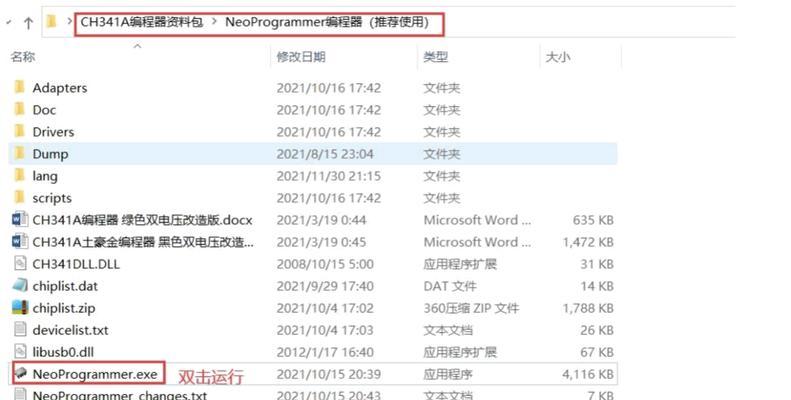
Task: Select the Drivers file name
Action: (x=53, y=132)
